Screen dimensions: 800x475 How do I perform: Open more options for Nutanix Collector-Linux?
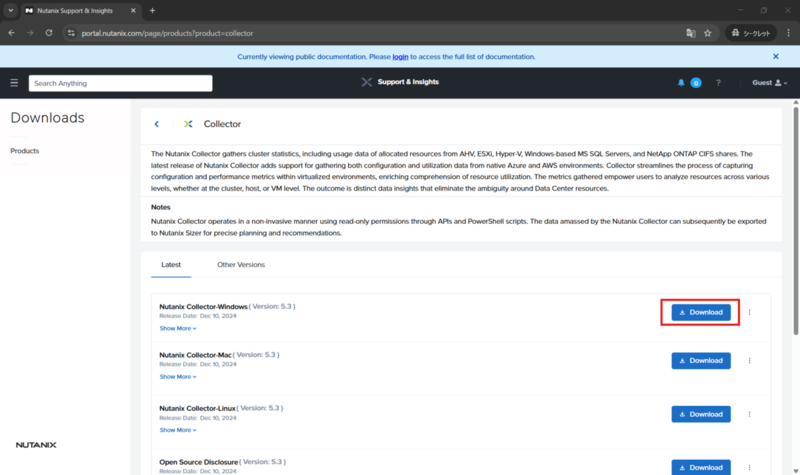point(749,414)
